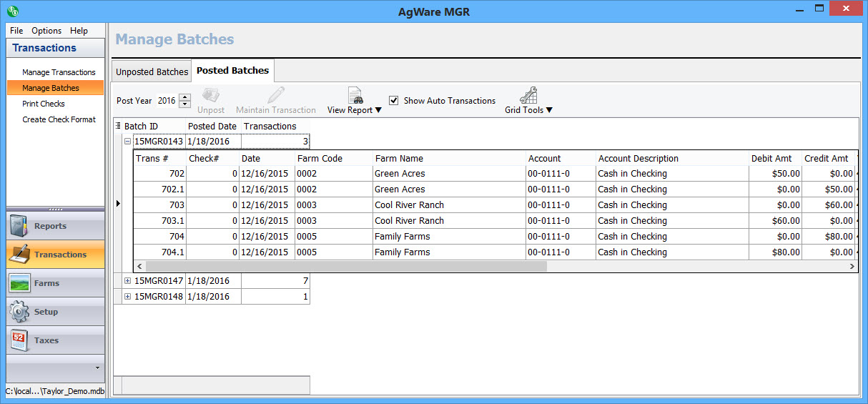Open Create Check Format link

[59, 119]
